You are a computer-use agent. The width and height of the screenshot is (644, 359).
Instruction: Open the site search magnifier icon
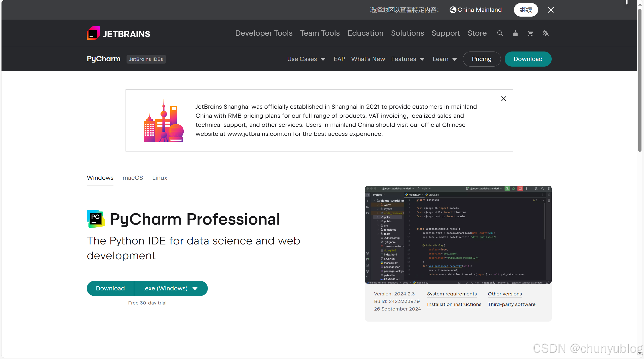click(x=500, y=33)
